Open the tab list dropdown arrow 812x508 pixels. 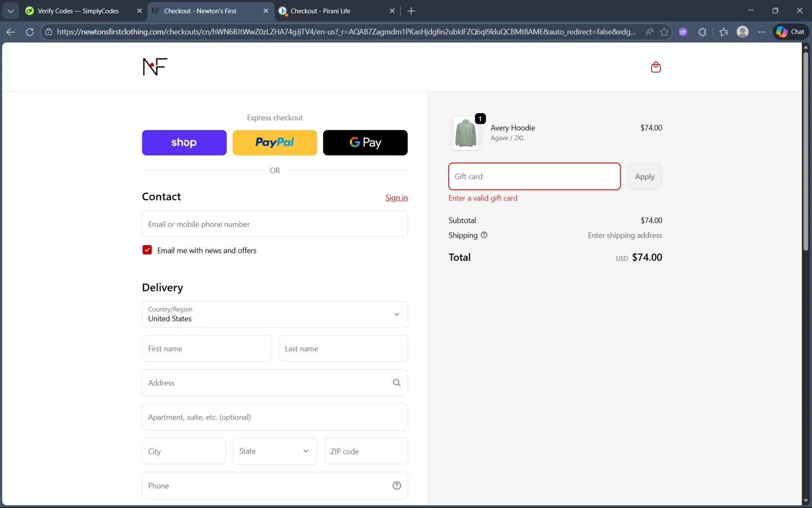coord(10,11)
